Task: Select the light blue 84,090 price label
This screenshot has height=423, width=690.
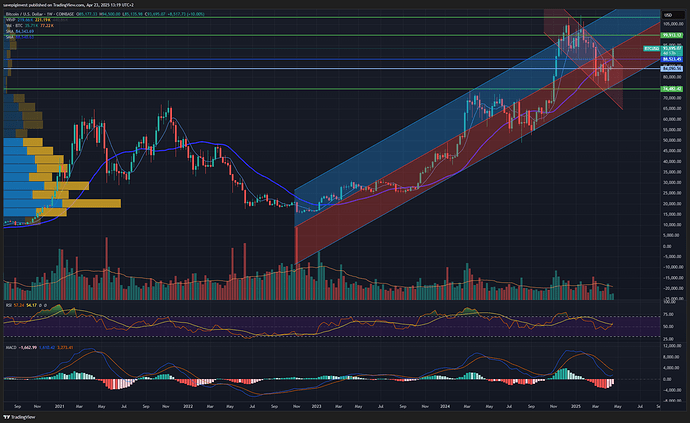Action: point(672,68)
